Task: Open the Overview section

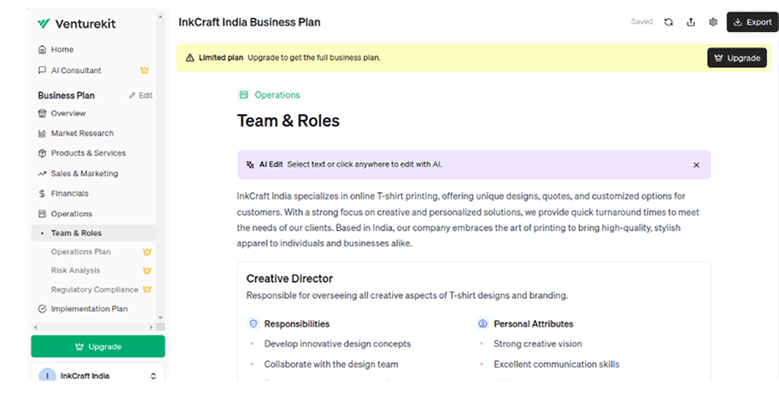Action: [68, 113]
